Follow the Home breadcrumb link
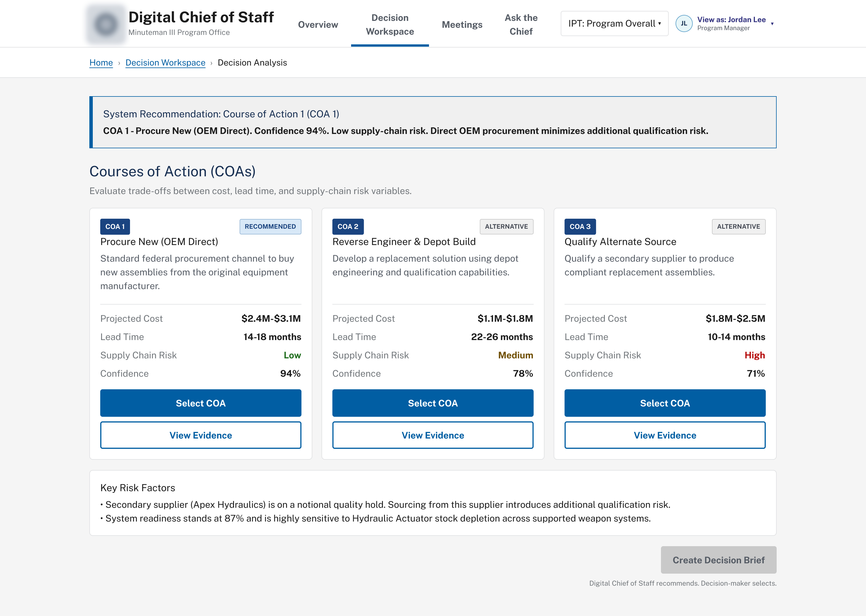The image size is (866, 616). click(101, 63)
